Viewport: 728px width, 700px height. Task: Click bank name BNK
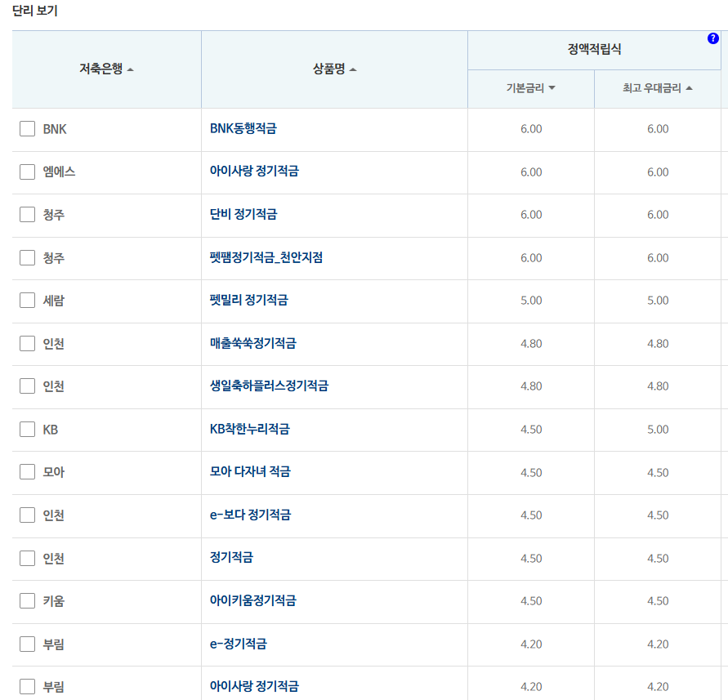tap(55, 129)
